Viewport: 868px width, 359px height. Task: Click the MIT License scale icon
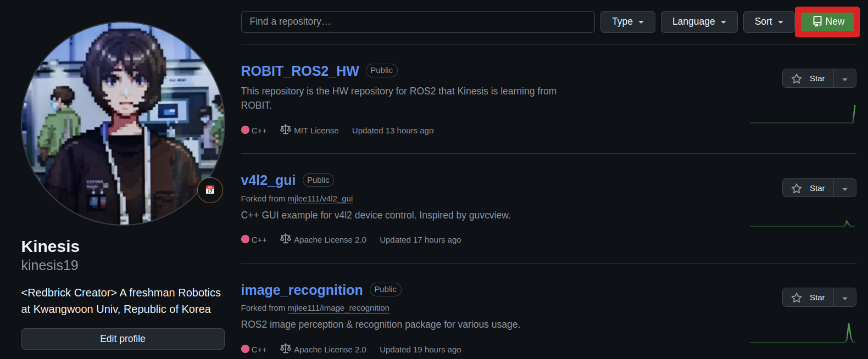click(285, 130)
